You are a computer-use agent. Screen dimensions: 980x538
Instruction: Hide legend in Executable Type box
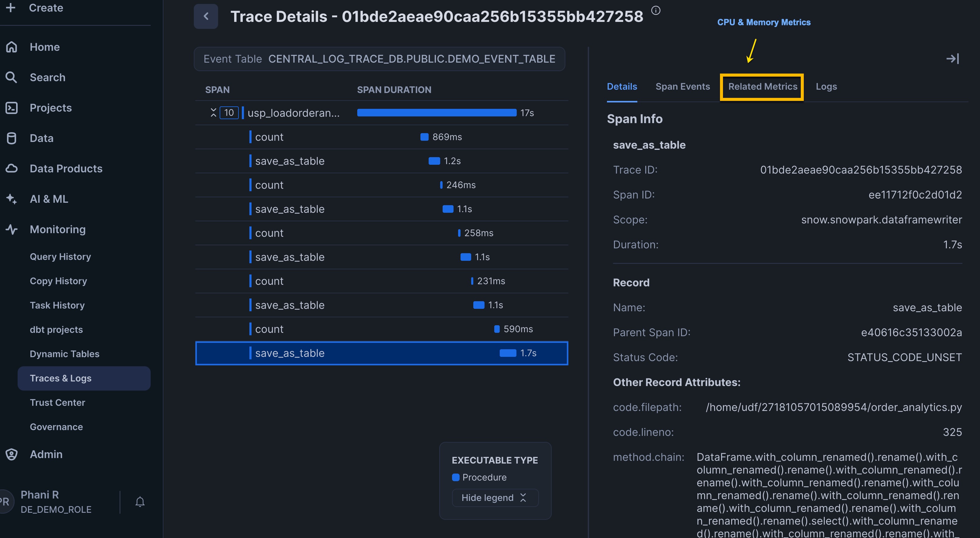(495, 498)
